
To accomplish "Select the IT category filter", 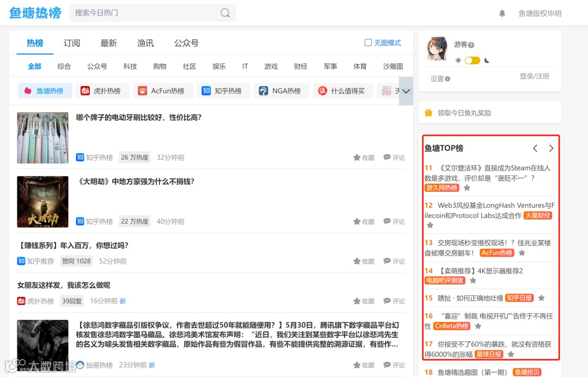I will [x=245, y=66].
